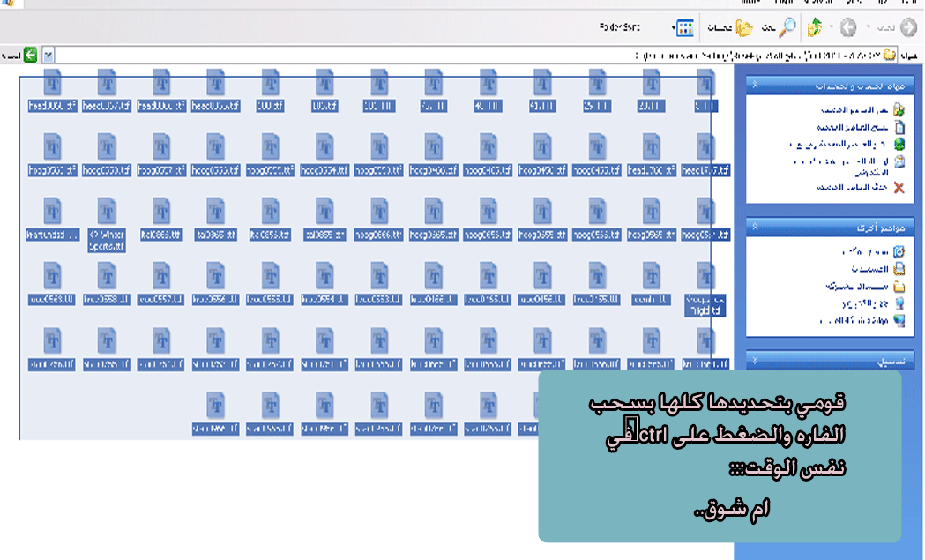
Task: Collapse the Other Places panel (مواضع أخرى)
Action: 755,226
